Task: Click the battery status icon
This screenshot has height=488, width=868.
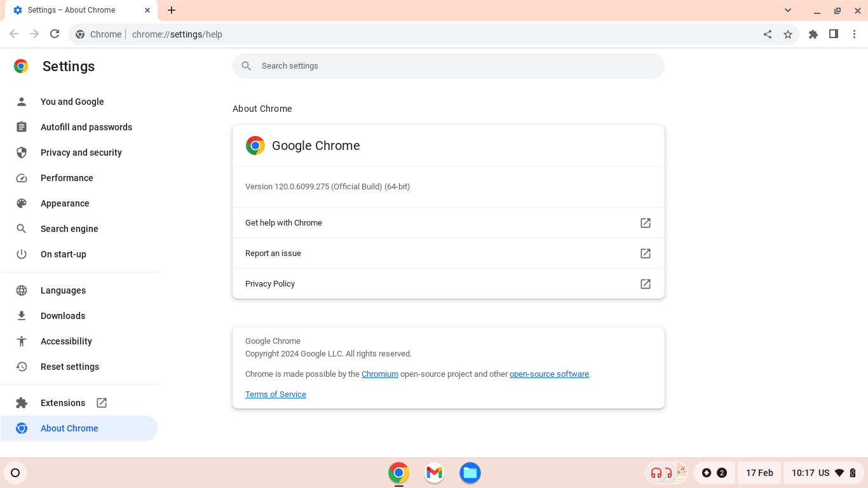Action: click(x=853, y=473)
